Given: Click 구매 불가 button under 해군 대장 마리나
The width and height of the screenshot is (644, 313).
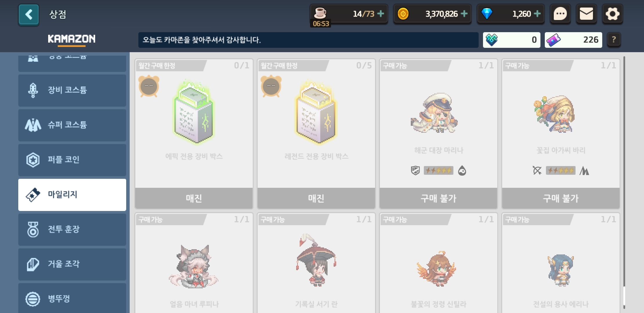Looking at the screenshot, I should point(439,198).
